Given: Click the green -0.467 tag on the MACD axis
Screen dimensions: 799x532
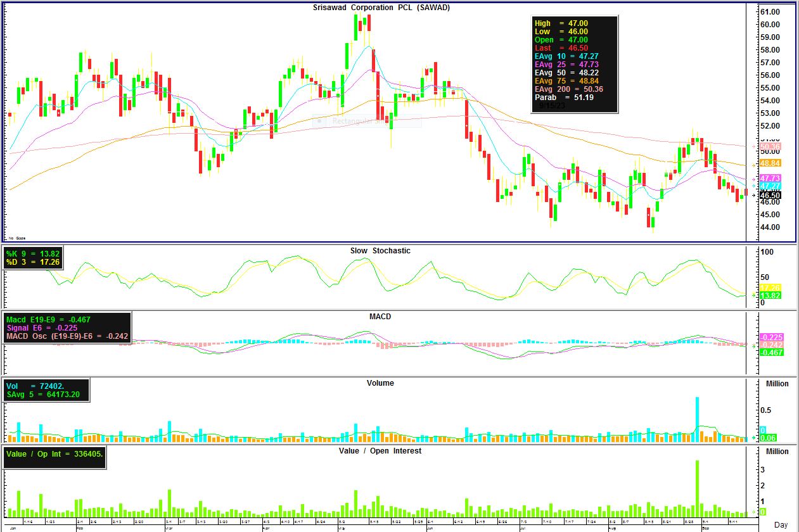Looking at the screenshot, I should coord(770,352).
